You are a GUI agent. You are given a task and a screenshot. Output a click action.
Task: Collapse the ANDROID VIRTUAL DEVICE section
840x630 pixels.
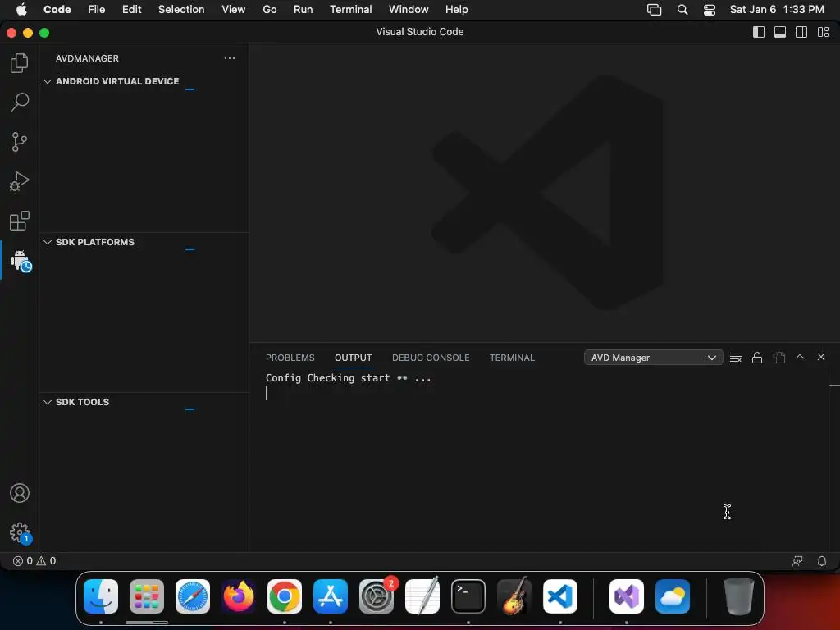48,81
